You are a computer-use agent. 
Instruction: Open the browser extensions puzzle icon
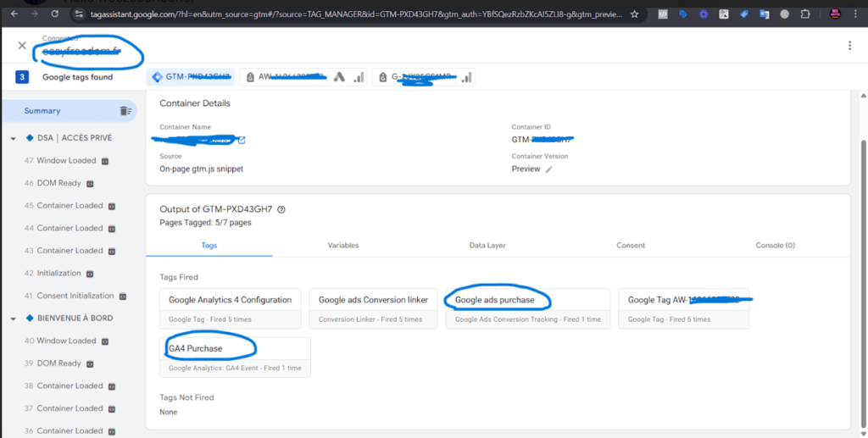click(x=805, y=14)
